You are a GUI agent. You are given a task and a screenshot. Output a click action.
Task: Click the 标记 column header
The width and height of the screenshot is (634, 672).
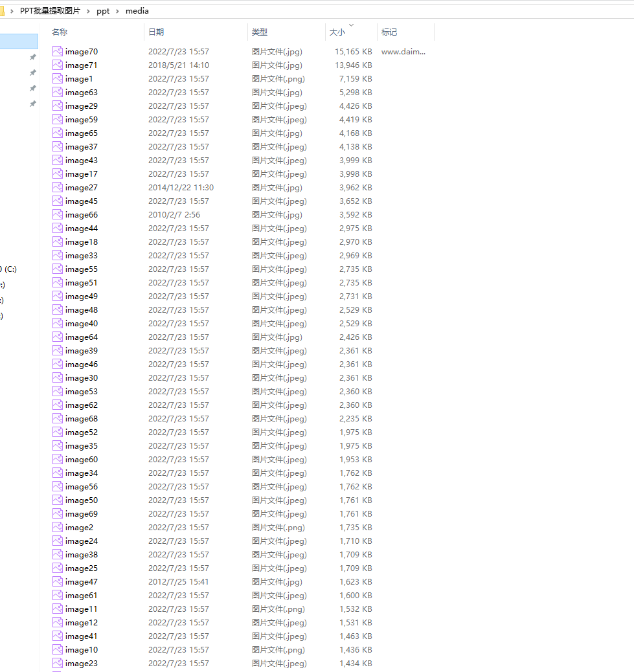click(x=389, y=32)
